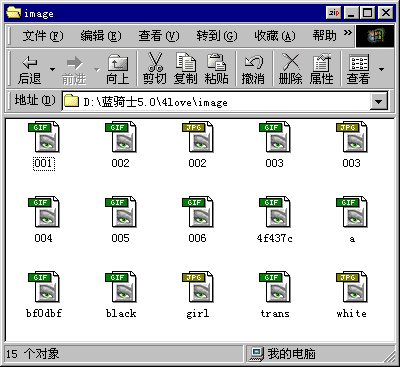Image resolution: width=400 pixels, height=367 pixels.
Task: Click the file name label bf0dbf
Action: (x=44, y=313)
